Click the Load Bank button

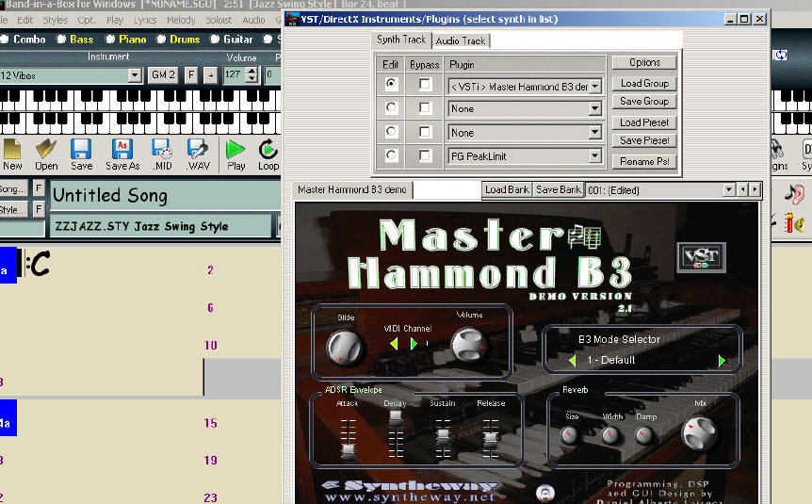click(x=507, y=190)
